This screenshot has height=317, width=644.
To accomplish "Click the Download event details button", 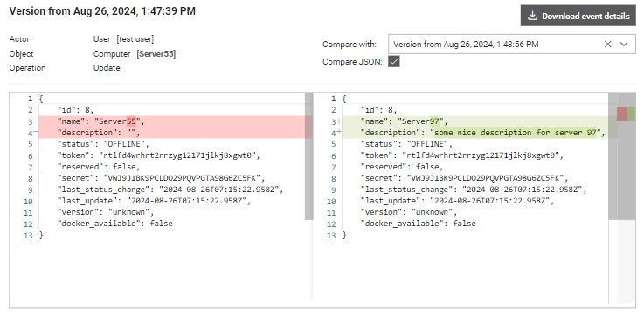I will 578,16.
